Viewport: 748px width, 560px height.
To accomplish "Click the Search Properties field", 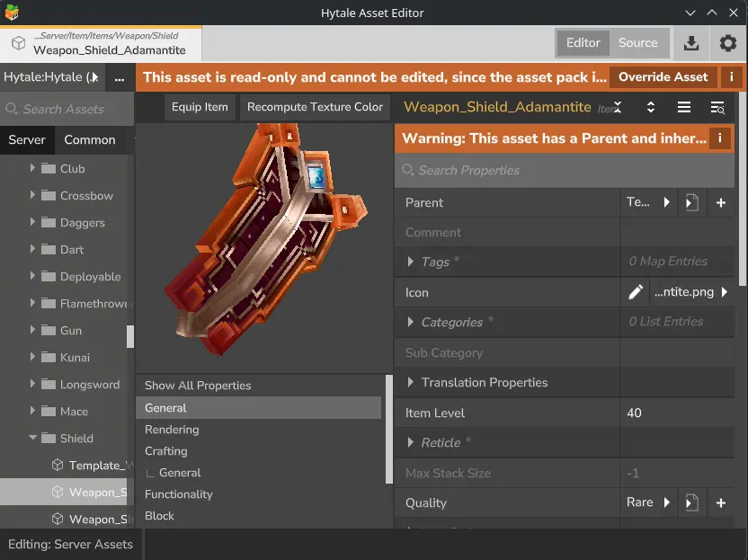I will (x=565, y=170).
